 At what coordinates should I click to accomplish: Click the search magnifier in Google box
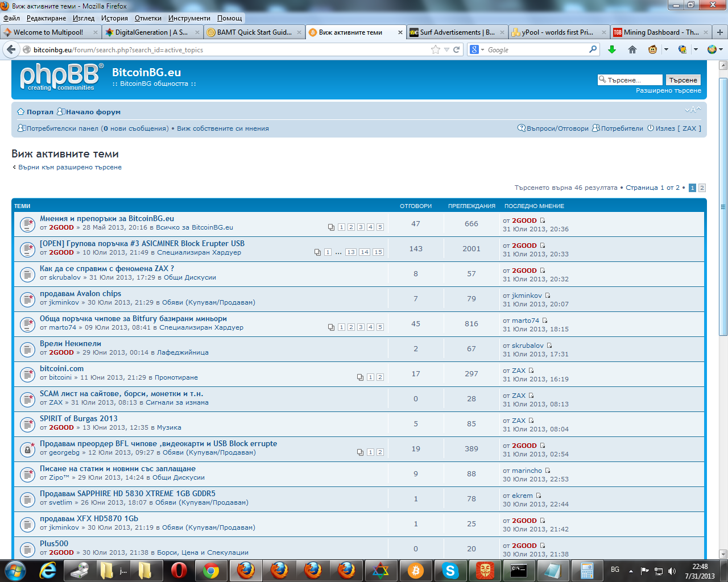(593, 49)
